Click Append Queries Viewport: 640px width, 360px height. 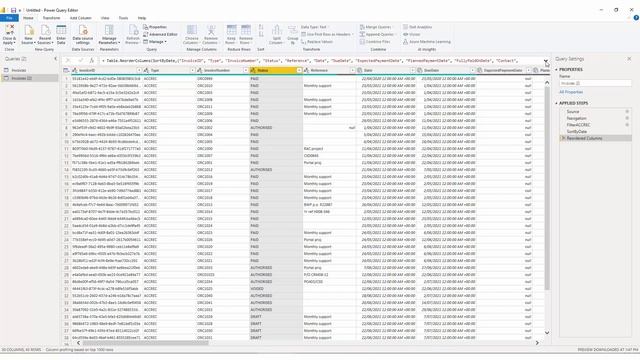[x=377, y=34]
